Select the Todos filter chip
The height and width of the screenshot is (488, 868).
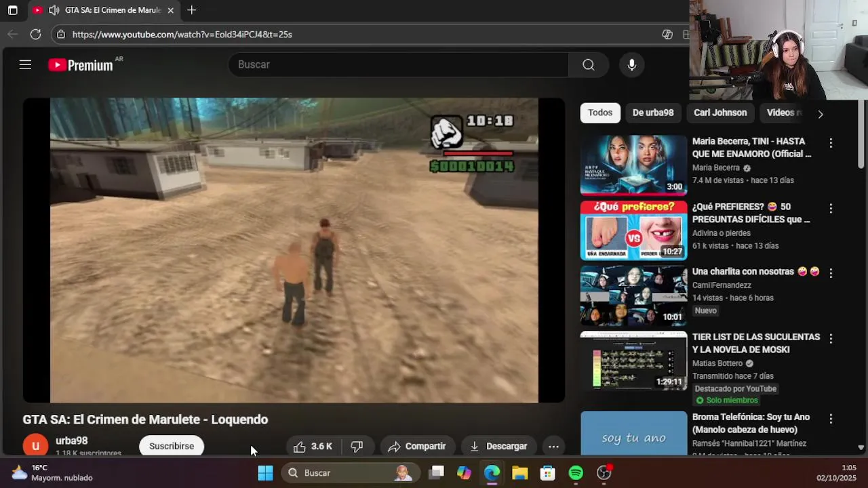click(600, 113)
